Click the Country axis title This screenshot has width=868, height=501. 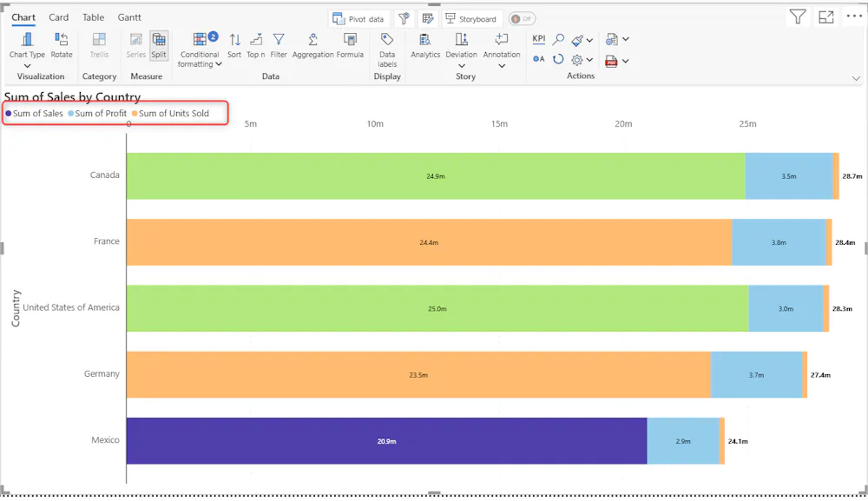(x=16, y=308)
